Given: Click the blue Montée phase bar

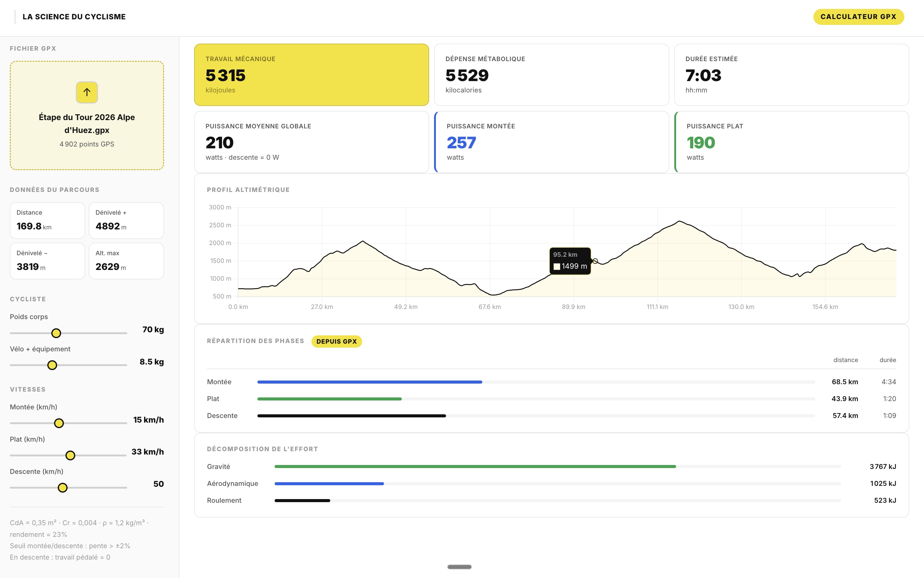Looking at the screenshot, I should [369, 382].
